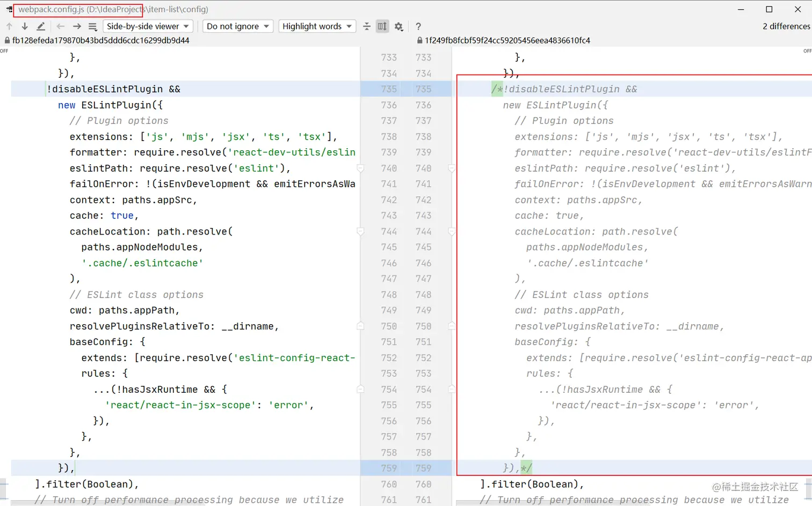Image resolution: width=812 pixels, height=506 pixels.
Task: Toggle right pane fold marker at line 744
Action: coord(452,232)
